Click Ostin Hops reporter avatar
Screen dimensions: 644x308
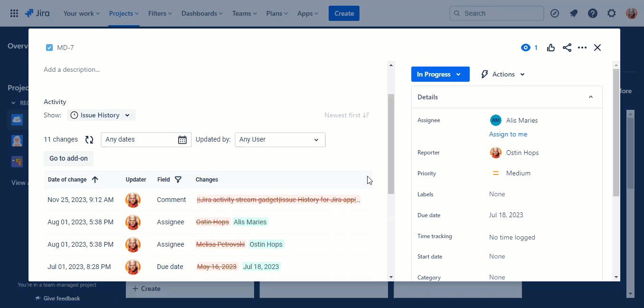(x=496, y=153)
